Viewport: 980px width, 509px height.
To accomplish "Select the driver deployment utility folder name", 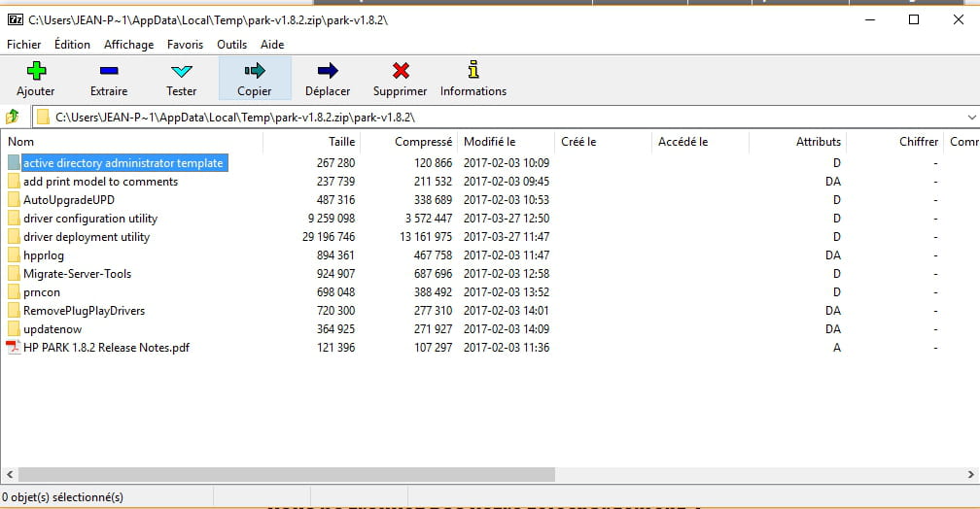I will (87, 237).
